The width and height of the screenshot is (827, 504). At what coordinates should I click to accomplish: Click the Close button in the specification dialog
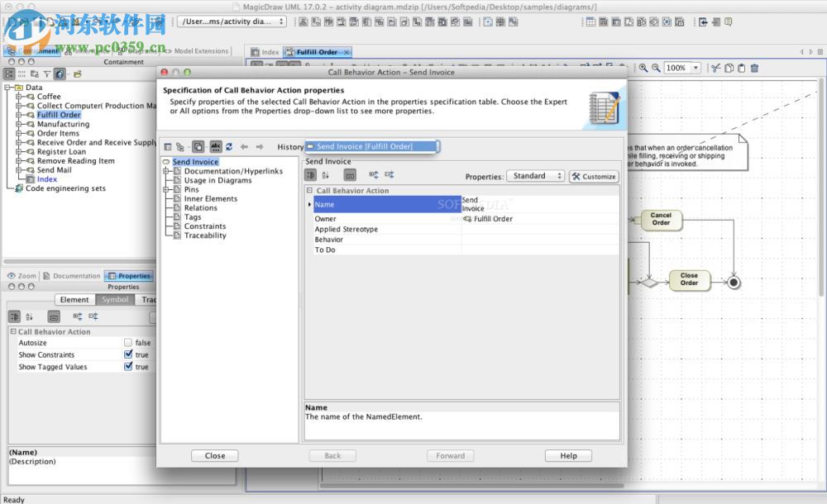click(x=214, y=455)
